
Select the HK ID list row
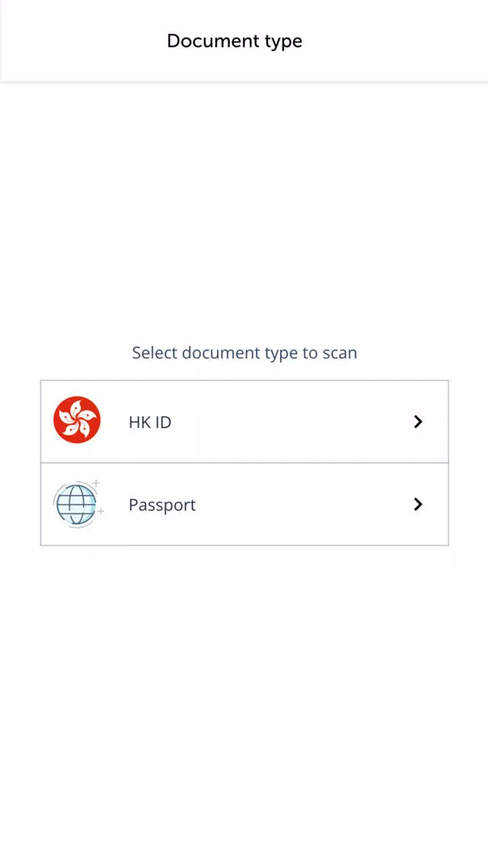pyautogui.click(x=244, y=421)
